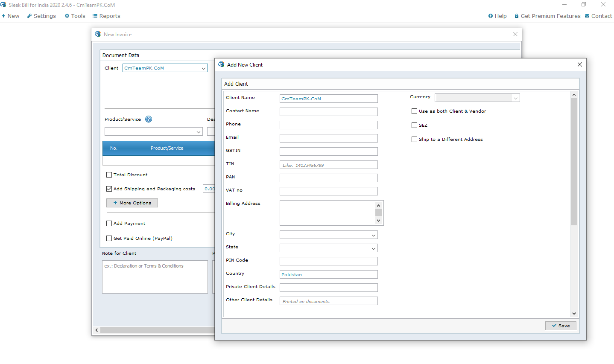The width and height of the screenshot is (614, 364).
Task: Click the Client Name field
Action: [328, 99]
